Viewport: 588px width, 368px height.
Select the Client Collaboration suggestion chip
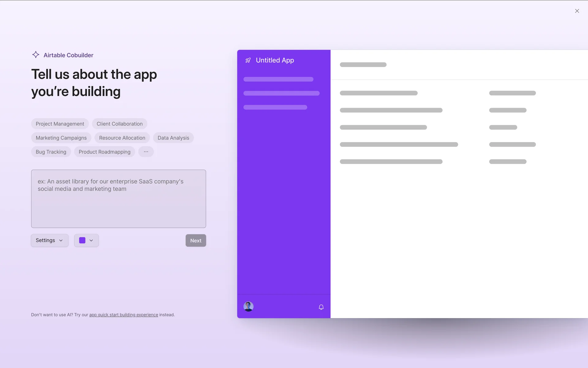coord(119,124)
